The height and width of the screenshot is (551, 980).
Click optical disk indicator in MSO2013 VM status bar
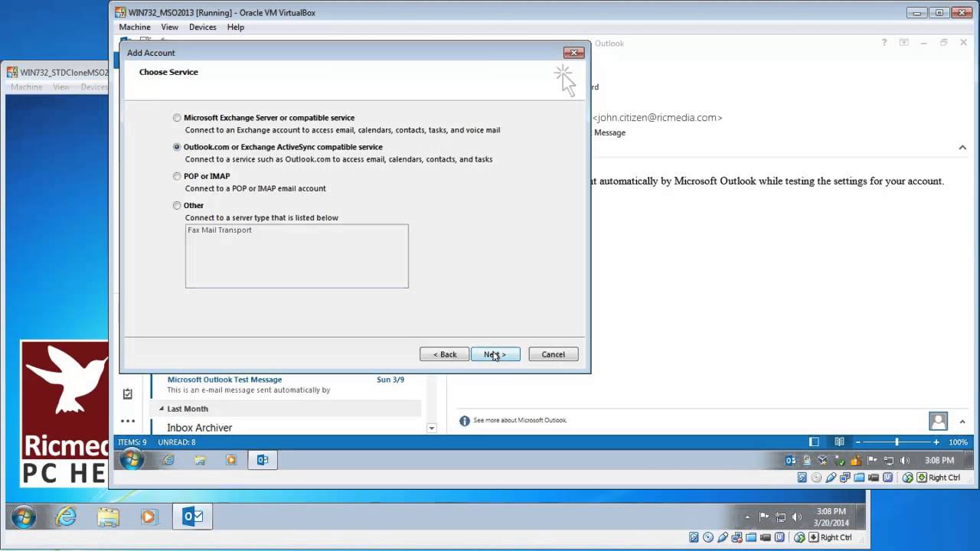816,478
